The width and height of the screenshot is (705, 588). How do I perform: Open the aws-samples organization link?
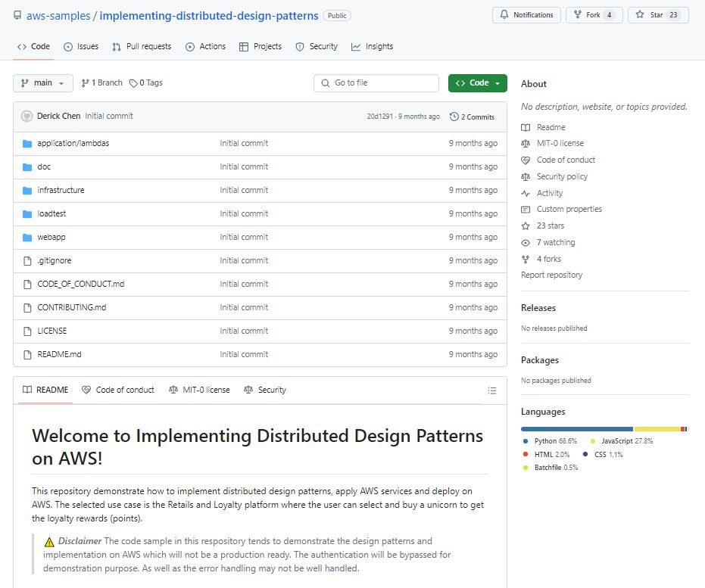pyautogui.click(x=58, y=16)
